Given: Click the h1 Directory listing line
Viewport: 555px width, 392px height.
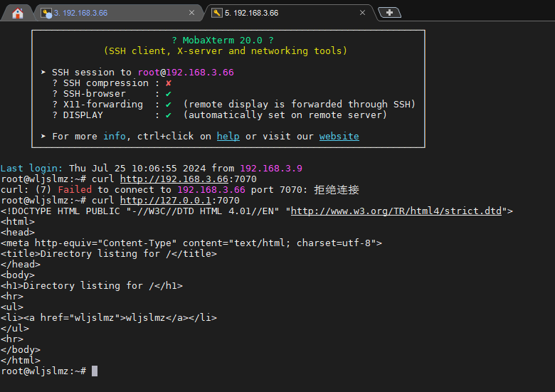Looking at the screenshot, I should (92, 285).
